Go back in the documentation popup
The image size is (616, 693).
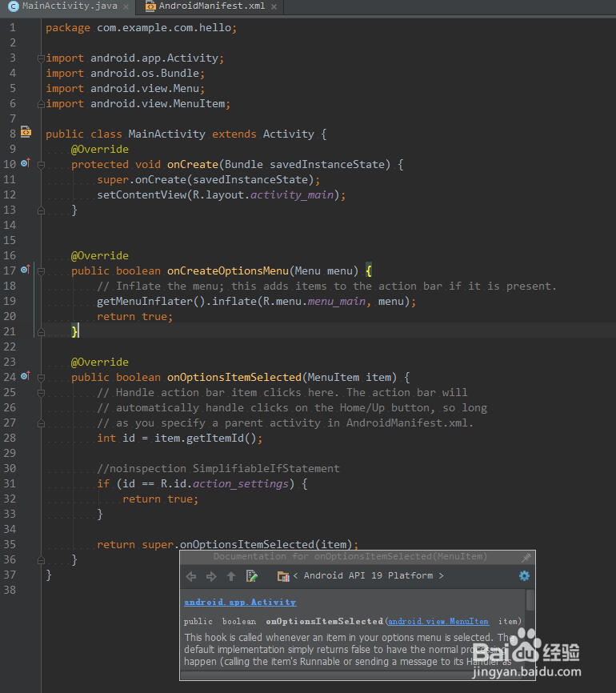191,576
